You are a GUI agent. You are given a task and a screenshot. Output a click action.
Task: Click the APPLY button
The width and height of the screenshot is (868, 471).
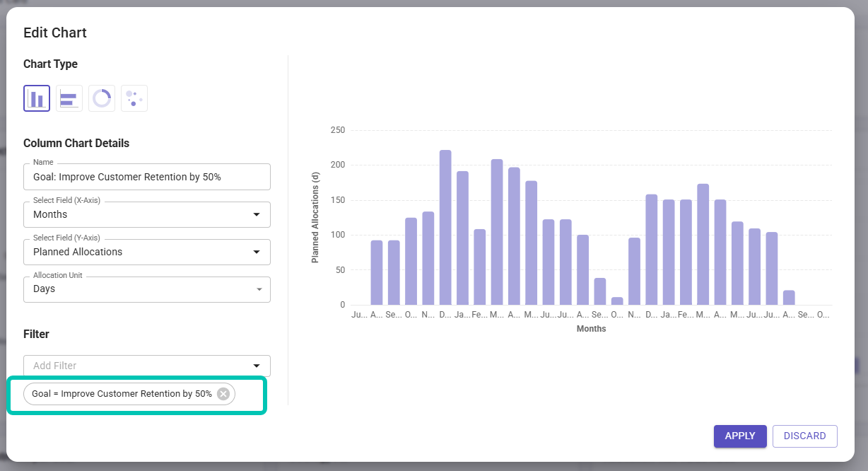click(x=740, y=436)
